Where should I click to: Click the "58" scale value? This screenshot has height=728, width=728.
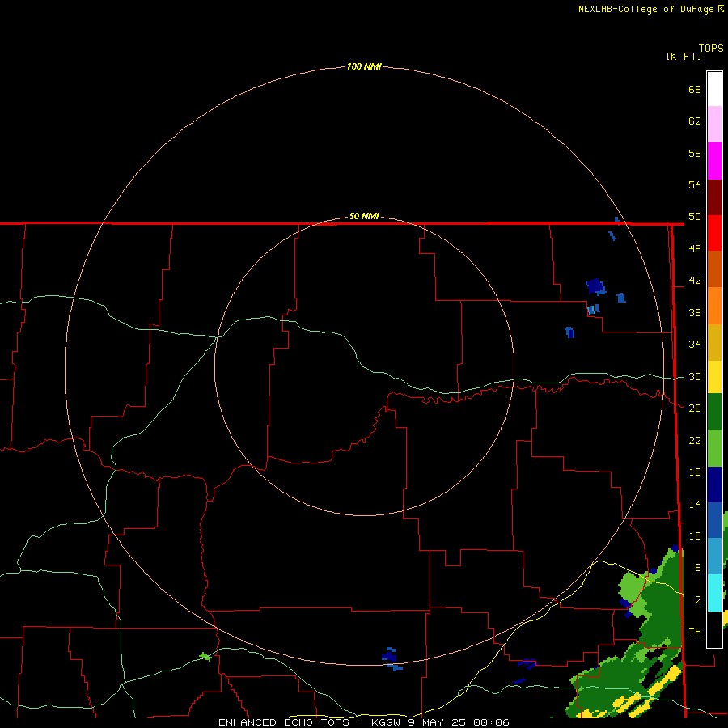695,153
